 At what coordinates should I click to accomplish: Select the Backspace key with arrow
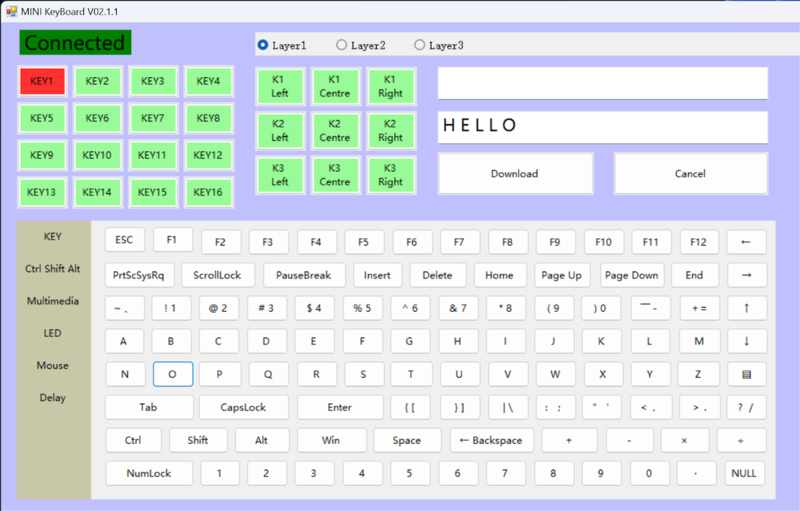click(x=492, y=440)
